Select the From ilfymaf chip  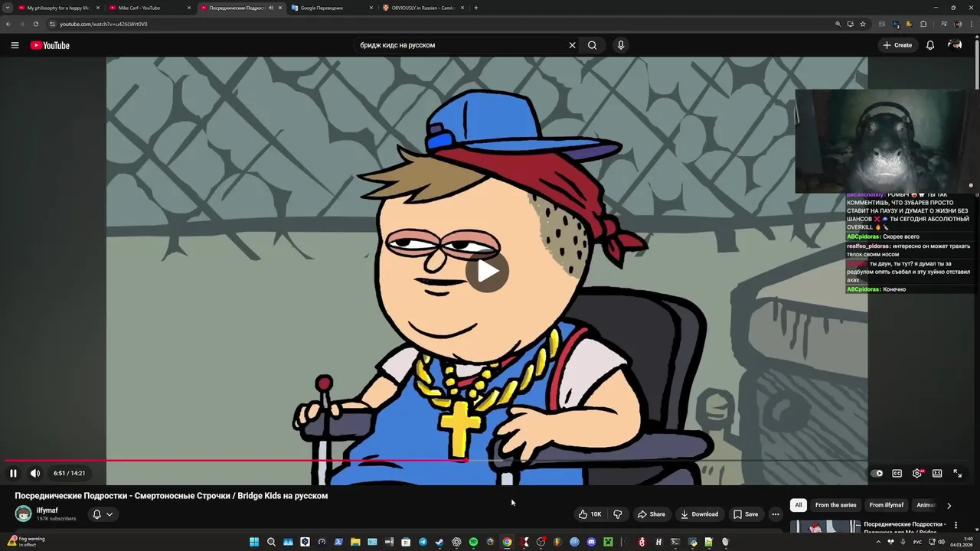coord(887,505)
